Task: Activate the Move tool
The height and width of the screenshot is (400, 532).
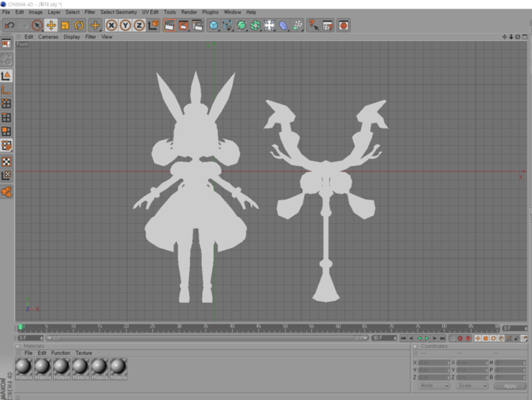Action: [x=51, y=25]
